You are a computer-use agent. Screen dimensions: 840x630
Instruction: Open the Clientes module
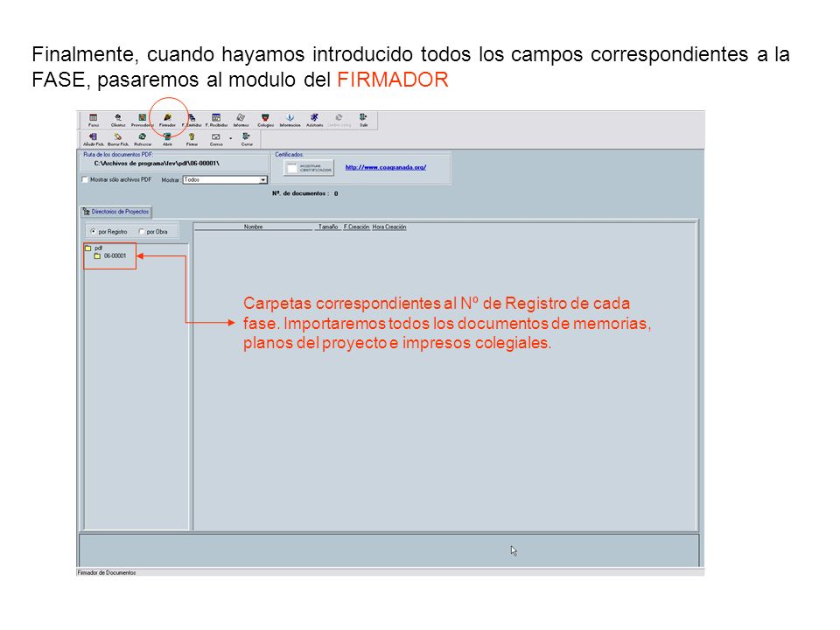pyautogui.click(x=118, y=120)
